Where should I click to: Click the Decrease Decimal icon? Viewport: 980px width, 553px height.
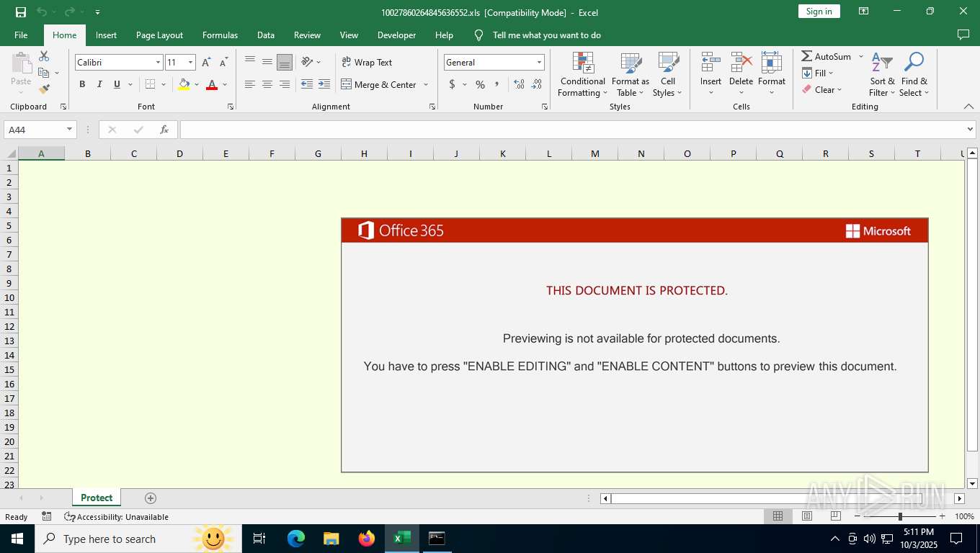click(x=536, y=84)
